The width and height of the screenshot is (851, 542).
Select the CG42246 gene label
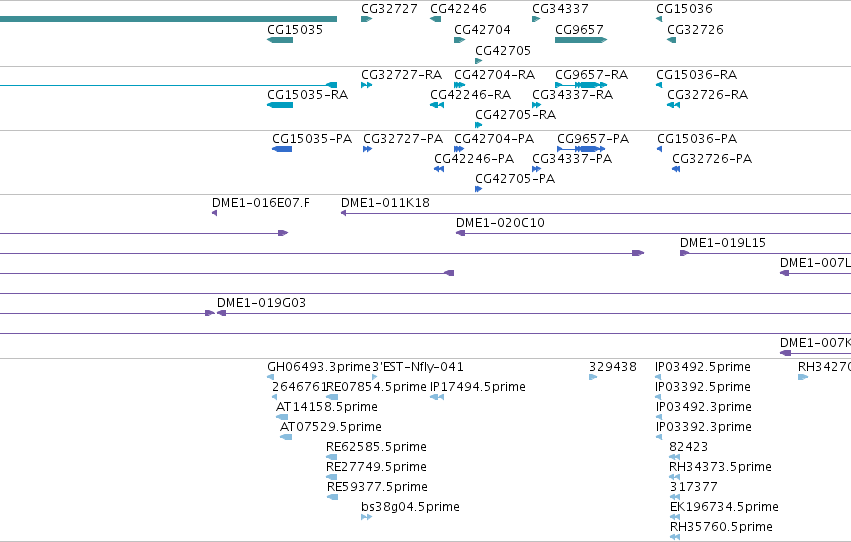458,9
